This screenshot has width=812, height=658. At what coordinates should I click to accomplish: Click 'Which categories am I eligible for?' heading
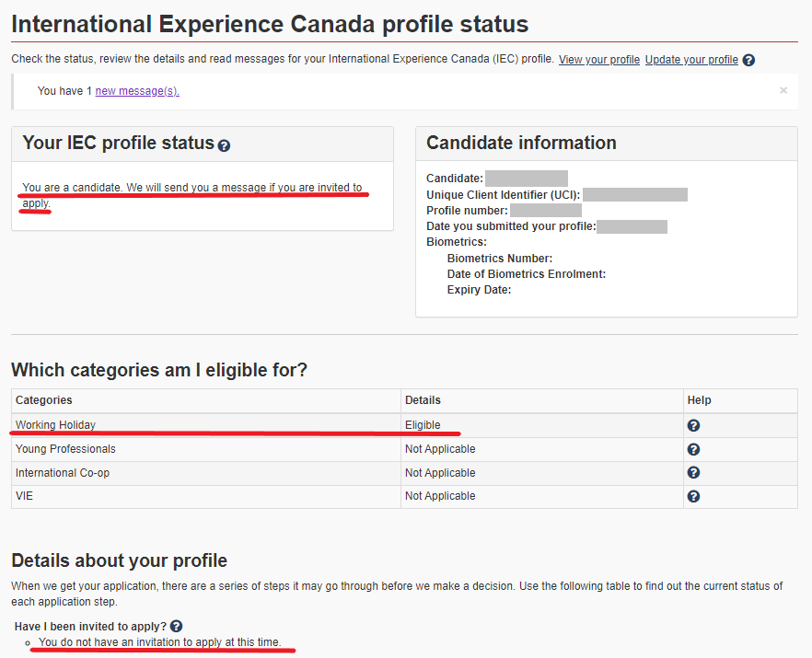(x=159, y=370)
